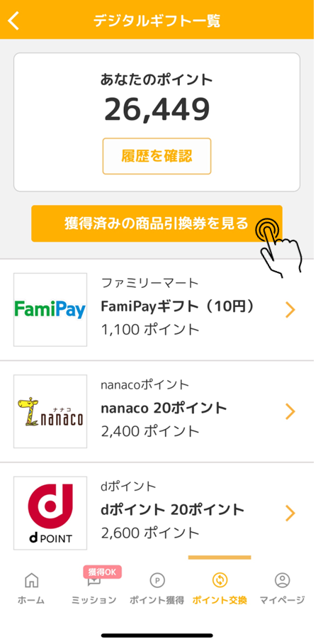Select the ポイント獲得 P coin icon
Screen dimensions: 323x644
coord(157,580)
